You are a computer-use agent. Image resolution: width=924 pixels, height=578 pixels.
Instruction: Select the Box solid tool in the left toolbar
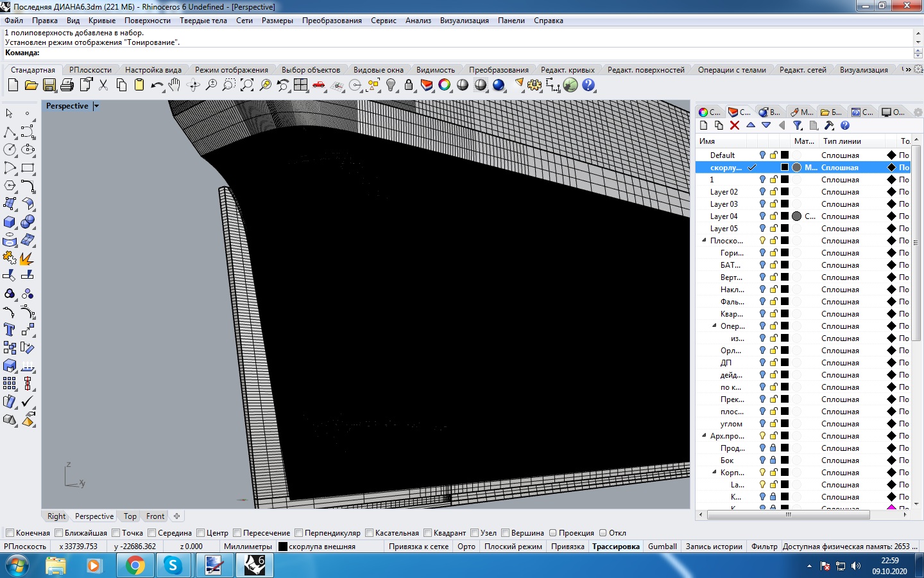[x=10, y=222]
